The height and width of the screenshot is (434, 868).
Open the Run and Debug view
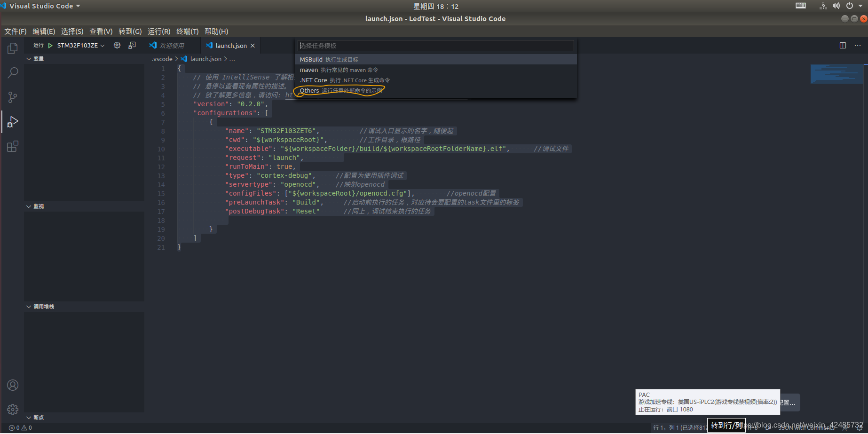[13, 122]
